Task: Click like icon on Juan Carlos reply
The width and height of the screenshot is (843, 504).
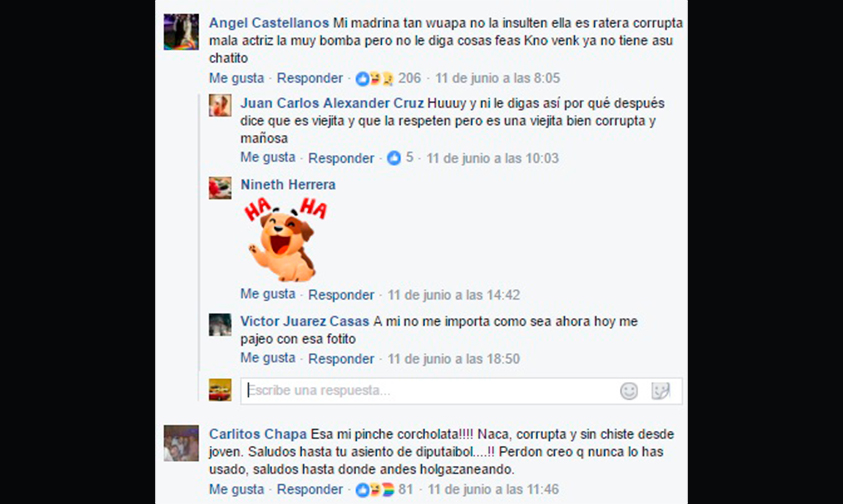Action: 394,158
